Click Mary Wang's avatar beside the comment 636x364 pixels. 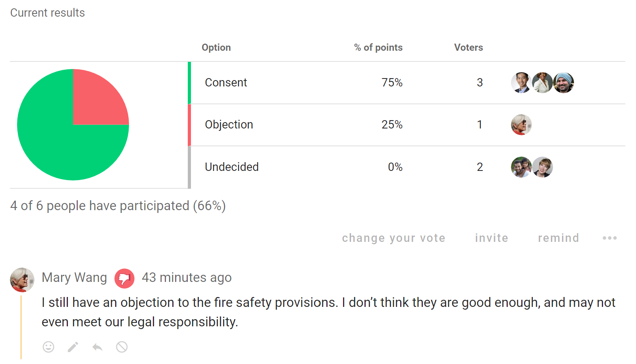point(22,280)
